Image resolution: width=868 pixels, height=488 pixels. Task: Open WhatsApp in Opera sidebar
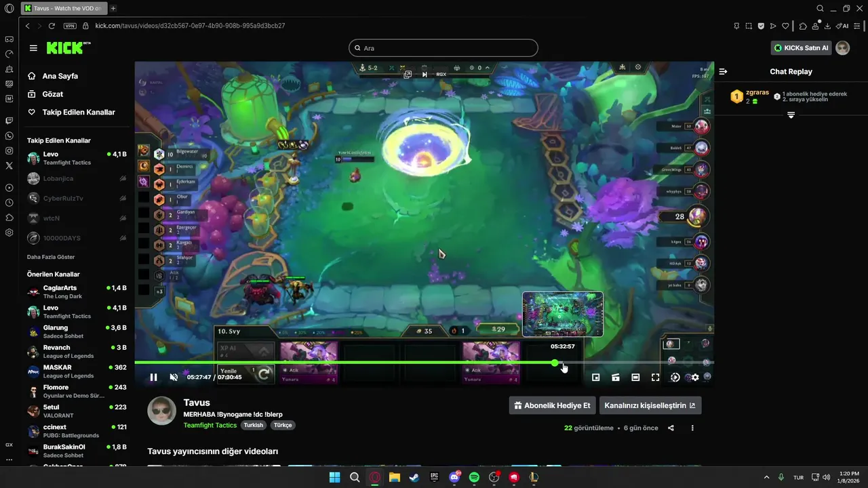pos(9,136)
